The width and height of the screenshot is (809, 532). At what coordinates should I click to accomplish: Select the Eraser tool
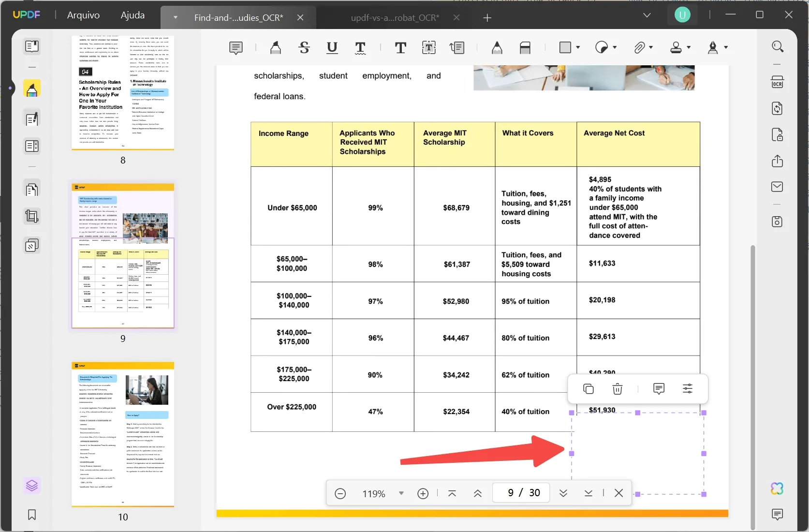(525, 47)
